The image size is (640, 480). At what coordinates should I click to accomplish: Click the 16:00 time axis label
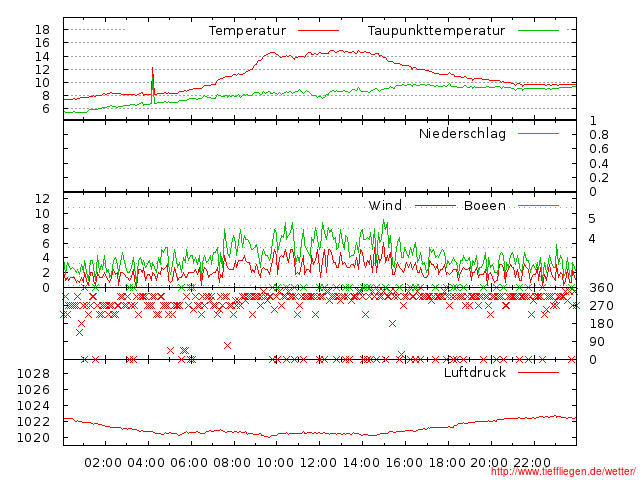(404, 463)
